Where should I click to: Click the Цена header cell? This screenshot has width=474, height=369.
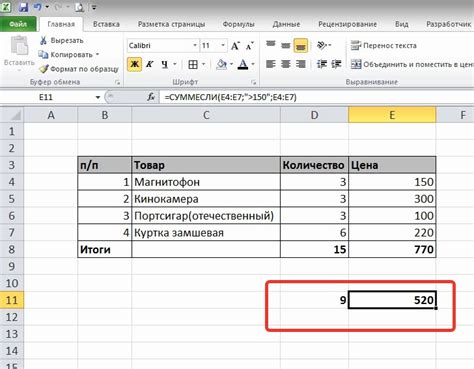(x=392, y=165)
